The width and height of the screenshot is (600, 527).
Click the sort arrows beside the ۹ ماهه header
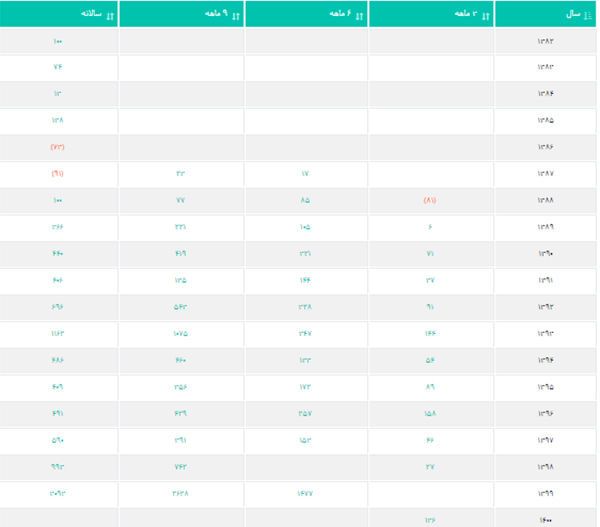coord(234,15)
